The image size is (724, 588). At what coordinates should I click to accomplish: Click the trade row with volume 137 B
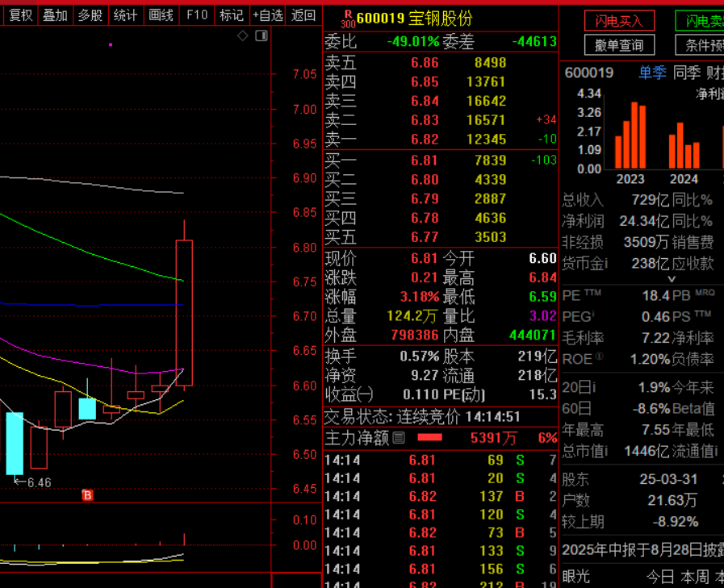(440, 497)
